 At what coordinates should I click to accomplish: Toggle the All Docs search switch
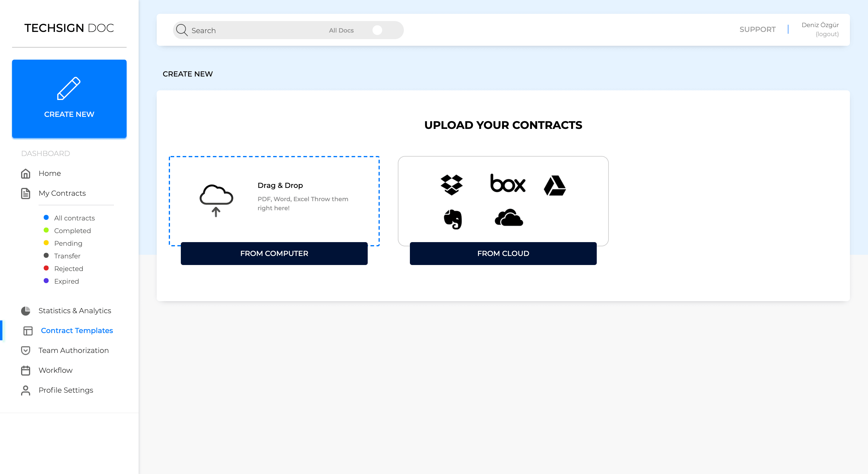pos(377,30)
